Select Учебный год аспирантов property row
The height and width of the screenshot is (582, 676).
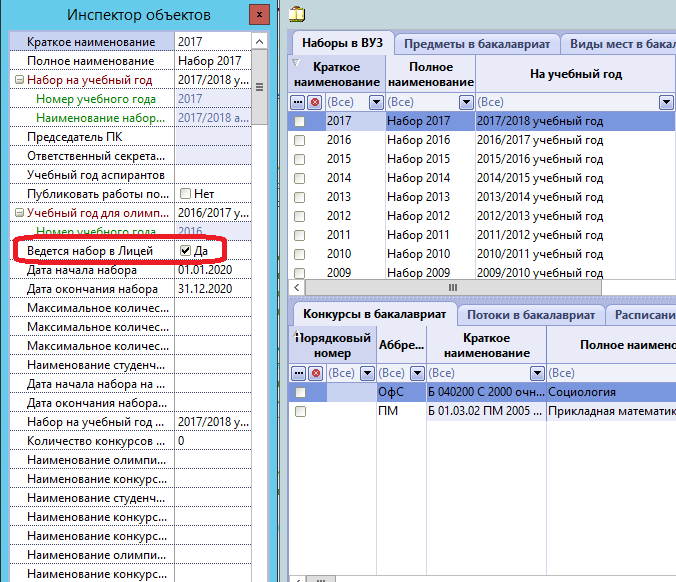(x=130, y=175)
